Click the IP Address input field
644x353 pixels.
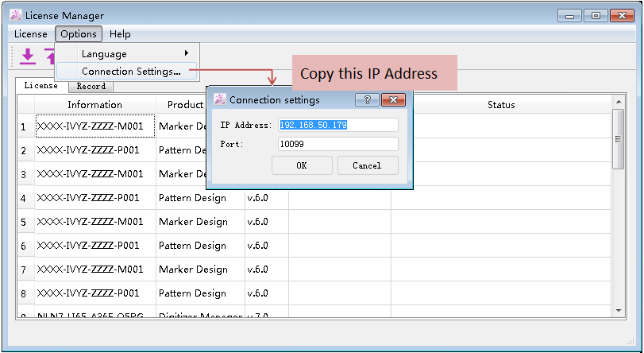coord(337,125)
